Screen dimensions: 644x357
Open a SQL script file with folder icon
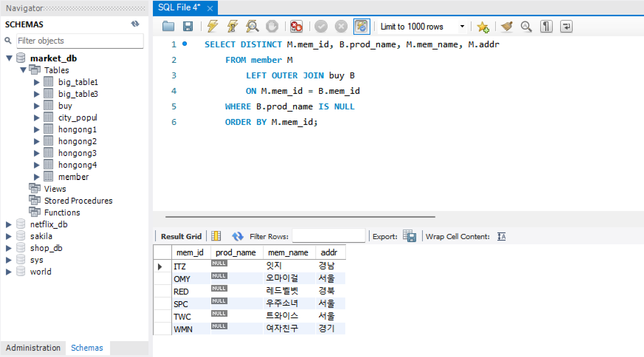click(168, 26)
